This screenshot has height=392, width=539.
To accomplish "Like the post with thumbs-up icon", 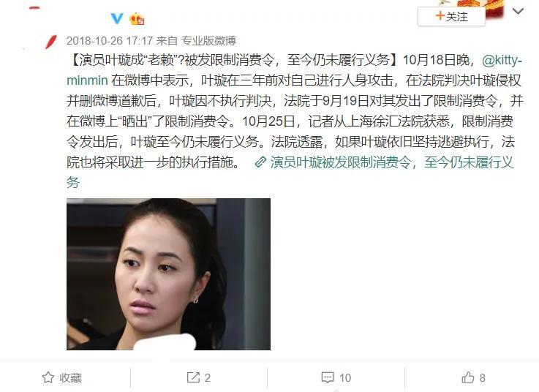I will coord(468,377).
